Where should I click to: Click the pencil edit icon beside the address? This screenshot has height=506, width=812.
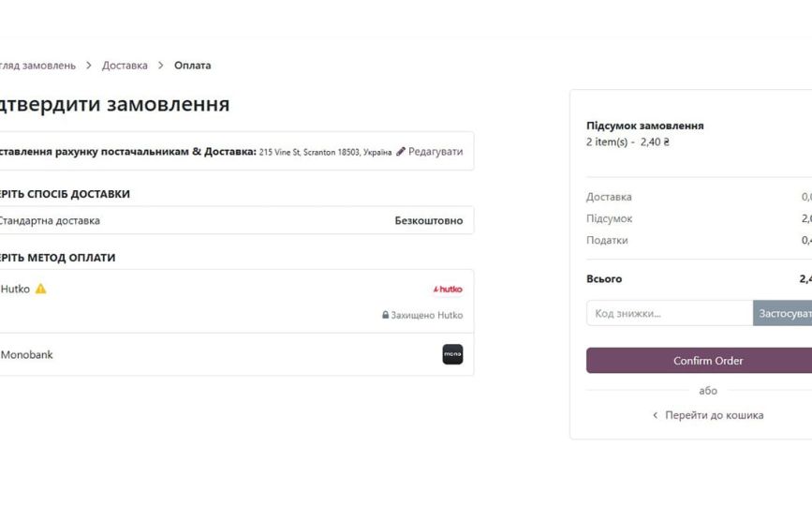click(401, 151)
